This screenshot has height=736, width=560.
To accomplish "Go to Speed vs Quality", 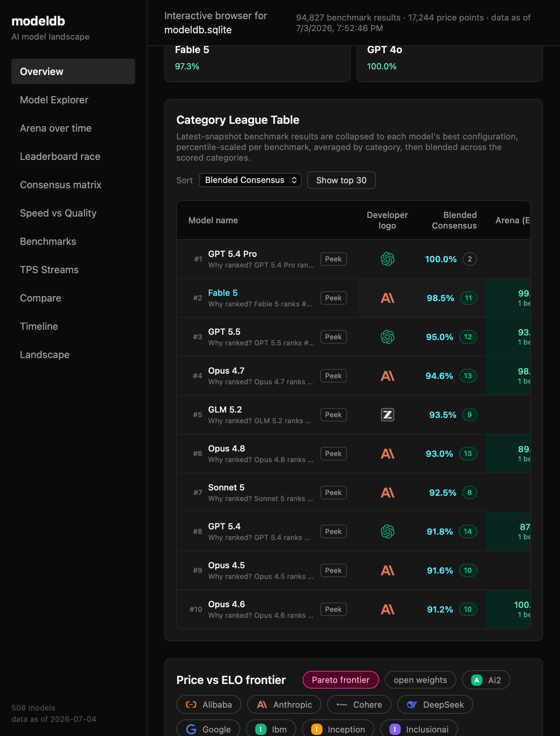I will click(73, 213).
